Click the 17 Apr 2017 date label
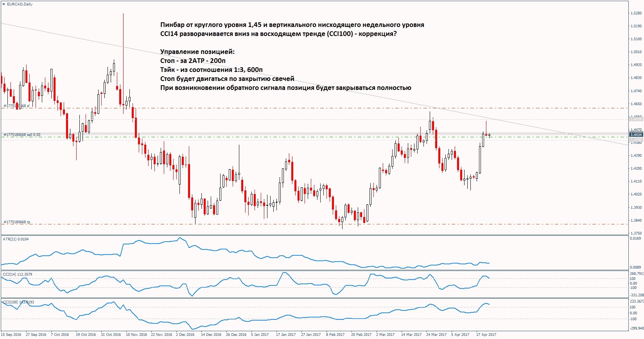The height and width of the screenshot is (339, 644). [486, 334]
